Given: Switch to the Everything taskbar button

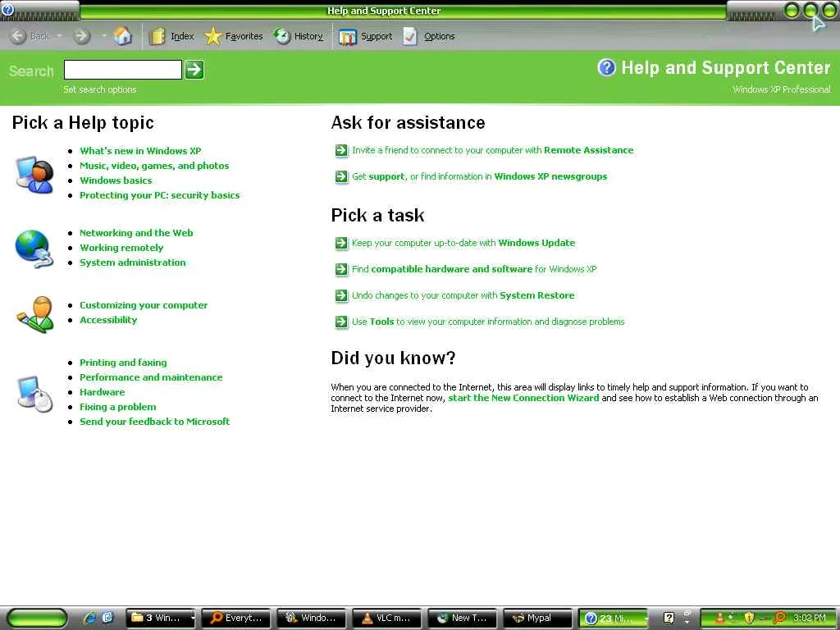Looking at the screenshot, I should click(236, 619).
